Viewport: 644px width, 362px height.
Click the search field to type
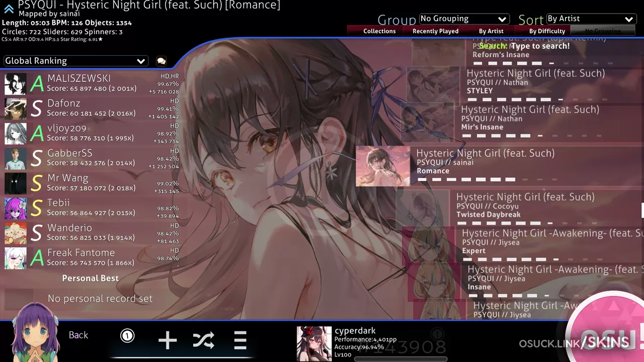[524, 46]
